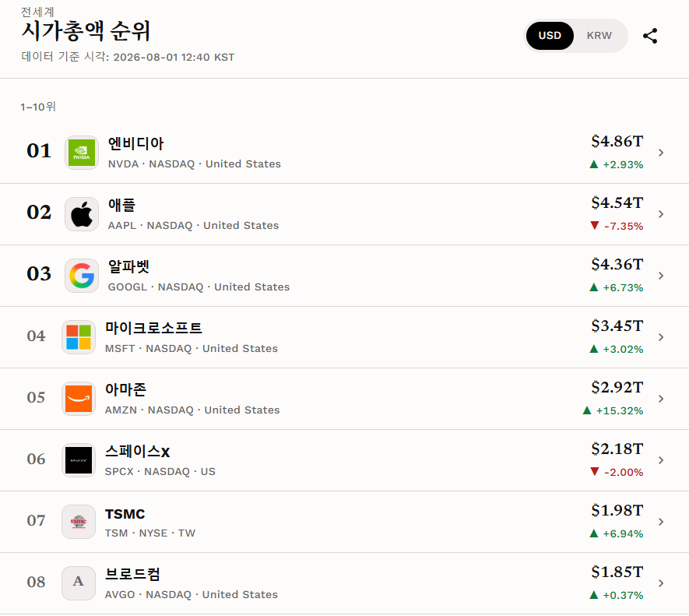Expand 스페이스X row chevron
689x616 pixels.
pos(661,460)
